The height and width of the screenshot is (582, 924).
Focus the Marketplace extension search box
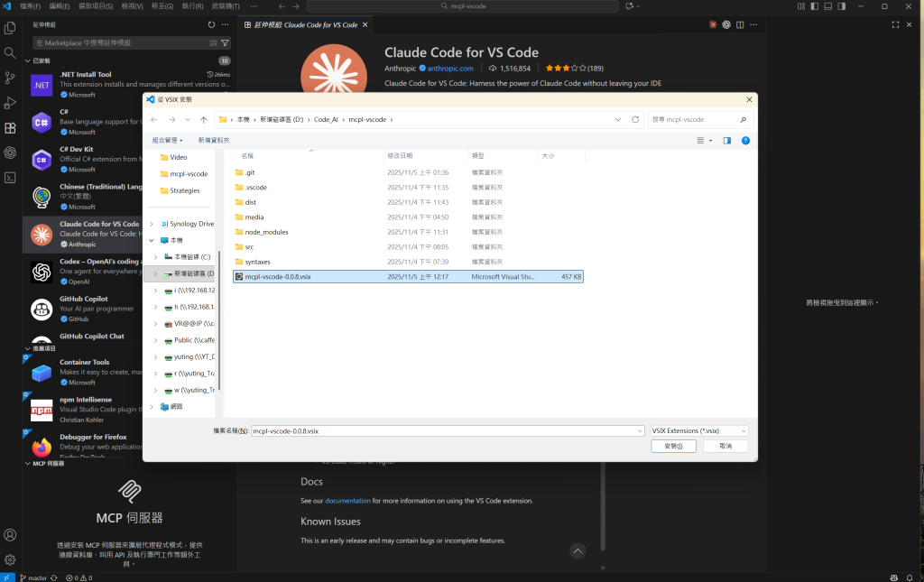pos(121,43)
